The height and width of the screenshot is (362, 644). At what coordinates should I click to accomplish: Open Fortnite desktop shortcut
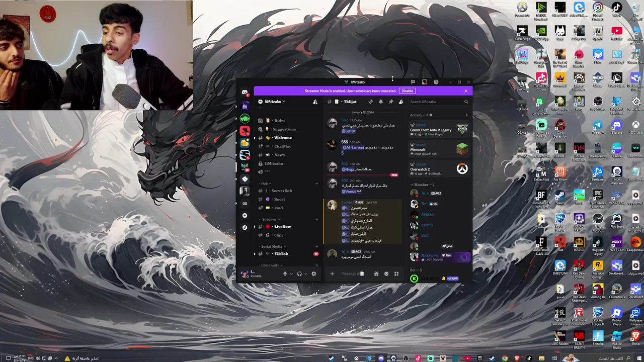pyautogui.click(x=598, y=338)
